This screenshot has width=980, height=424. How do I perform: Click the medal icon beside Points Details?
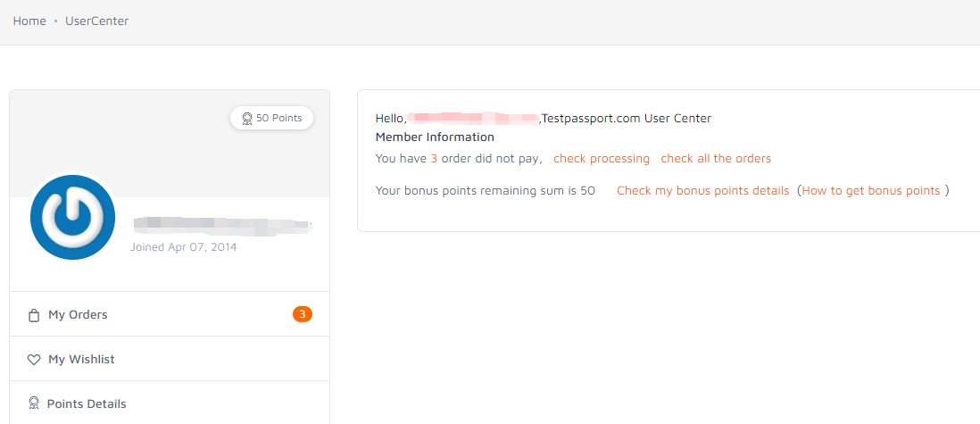[x=35, y=403]
